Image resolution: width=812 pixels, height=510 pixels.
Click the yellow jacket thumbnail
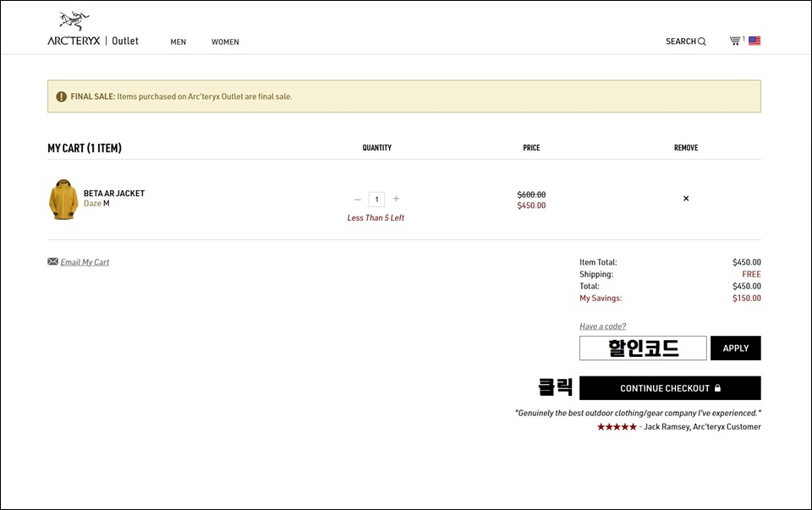coord(63,200)
